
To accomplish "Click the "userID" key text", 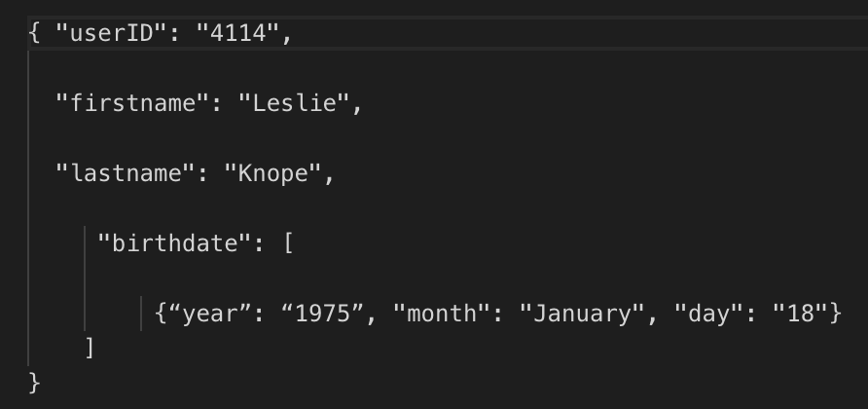I will 114,33.
